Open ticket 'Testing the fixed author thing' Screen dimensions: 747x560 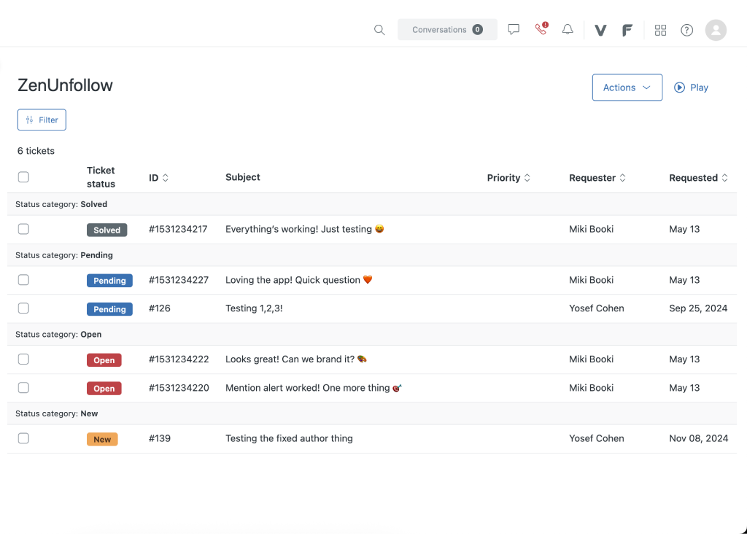coord(289,438)
